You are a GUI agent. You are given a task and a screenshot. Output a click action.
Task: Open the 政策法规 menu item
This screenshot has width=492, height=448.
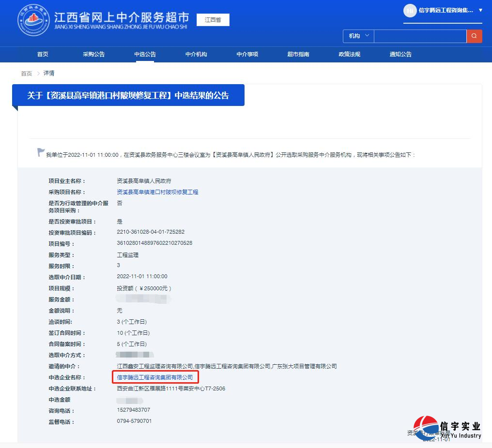coord(349,54)
